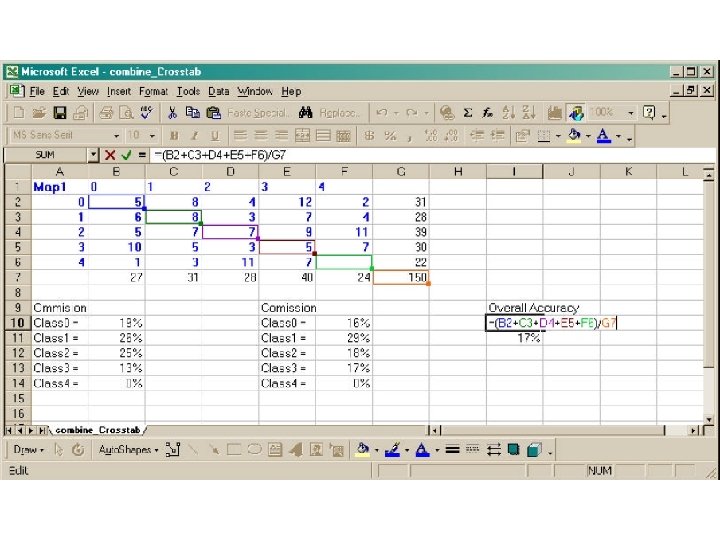720x540 pixels.
Task: Click the Cut scissors icon
Action: [173, 112]
